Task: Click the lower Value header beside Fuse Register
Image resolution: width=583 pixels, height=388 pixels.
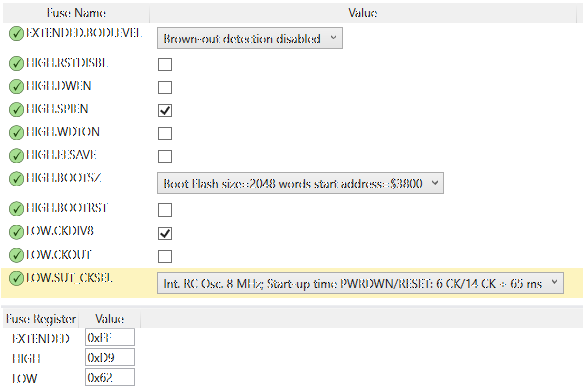Action: [x=110, y=319]
